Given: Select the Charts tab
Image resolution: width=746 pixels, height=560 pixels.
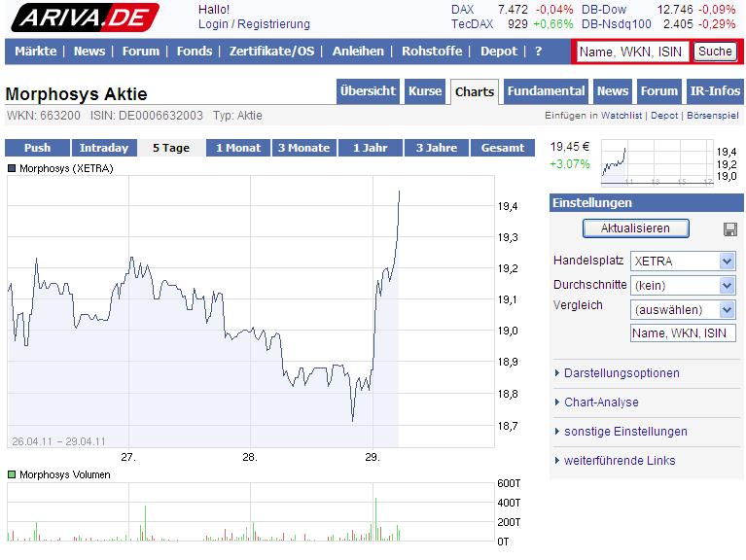Looking at the screenshot, I should (475, 91).
